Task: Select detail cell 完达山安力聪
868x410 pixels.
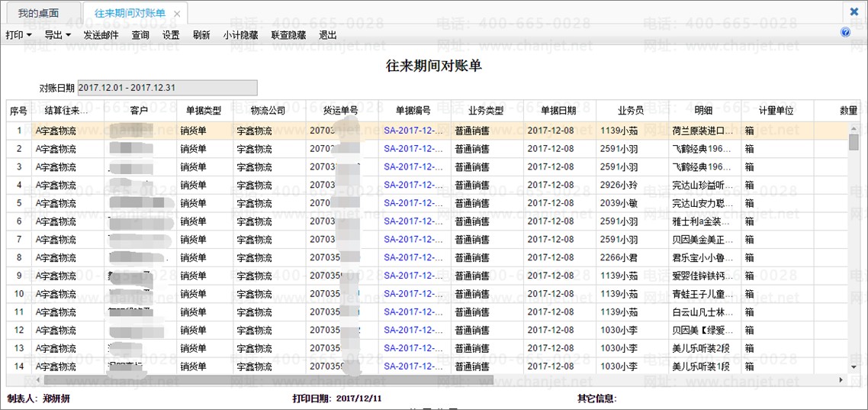Action: (705, 203)
